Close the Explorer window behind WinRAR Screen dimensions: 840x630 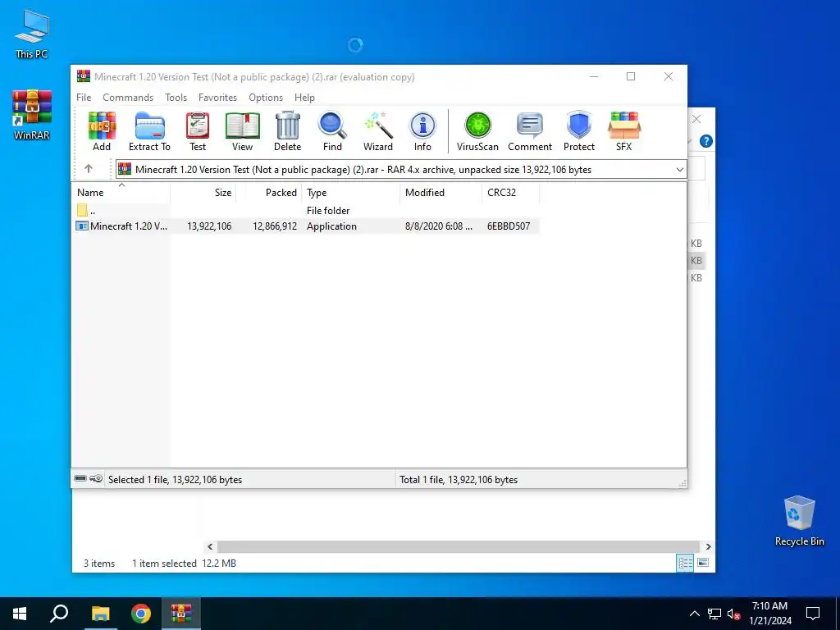click(x=696, y=119)
